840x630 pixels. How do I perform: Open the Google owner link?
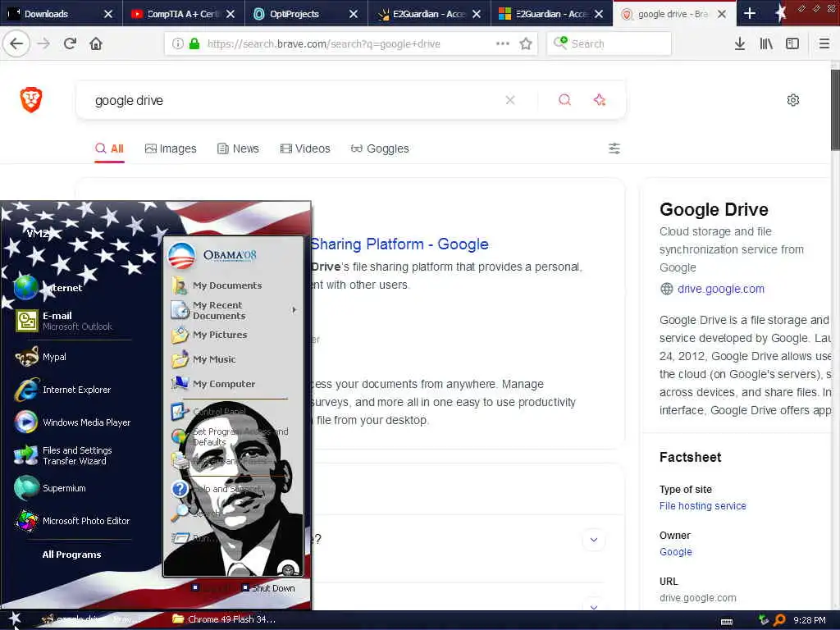tap(676, 552)
